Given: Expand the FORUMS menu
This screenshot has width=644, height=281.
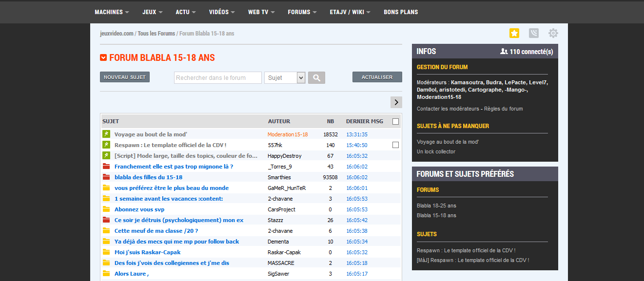Looking at the screenshot, I should (x=302, y=12).
